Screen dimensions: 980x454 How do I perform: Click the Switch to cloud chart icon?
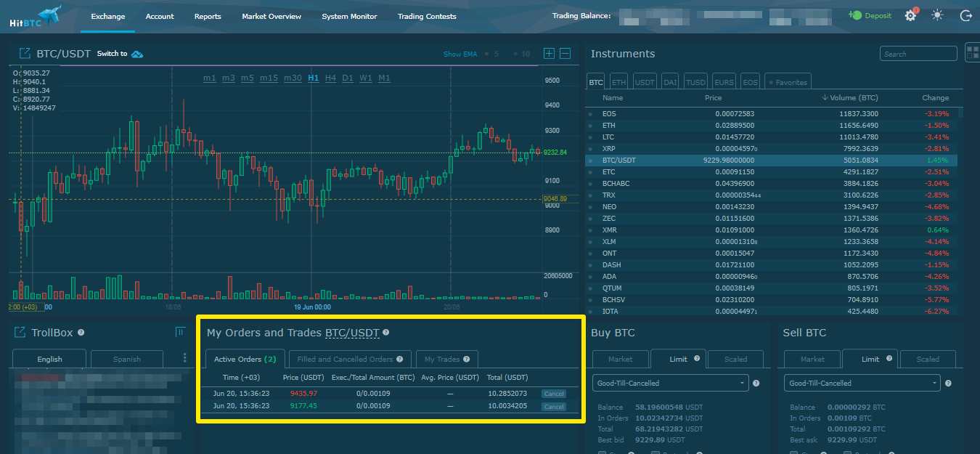(137, 54)
